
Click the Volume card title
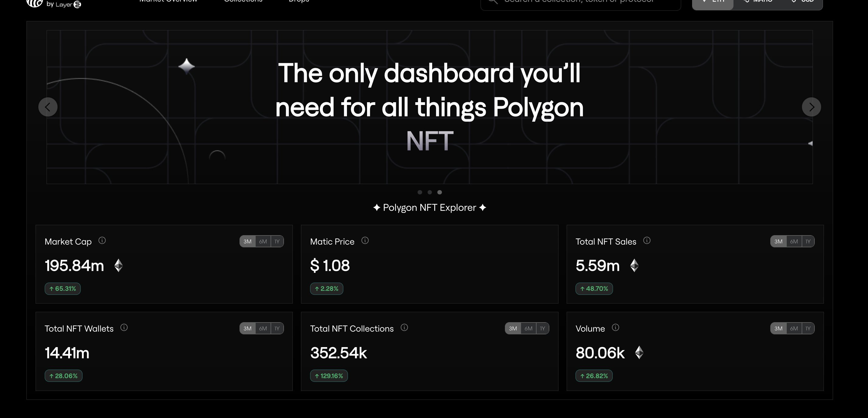pos(590,329)
